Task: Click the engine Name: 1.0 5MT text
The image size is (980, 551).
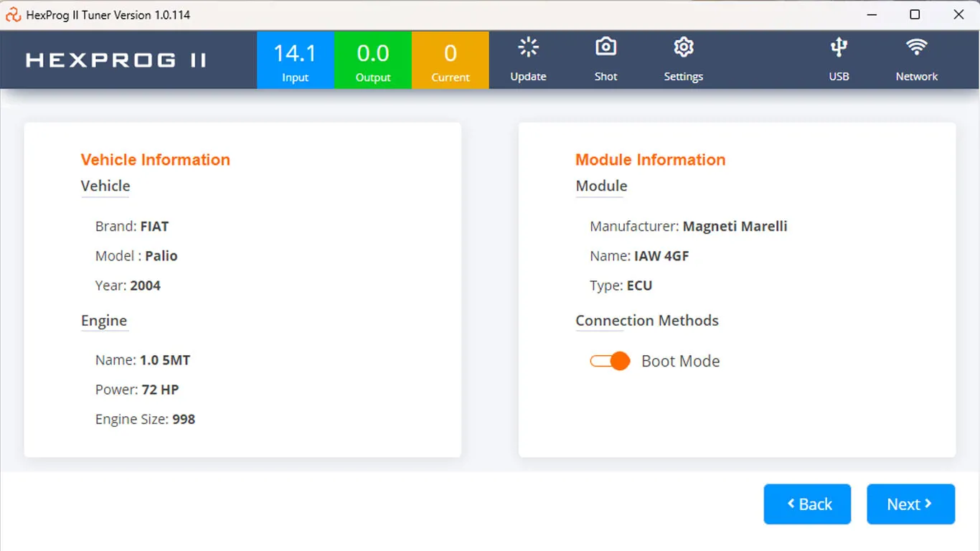Action: tap(143, 360)
